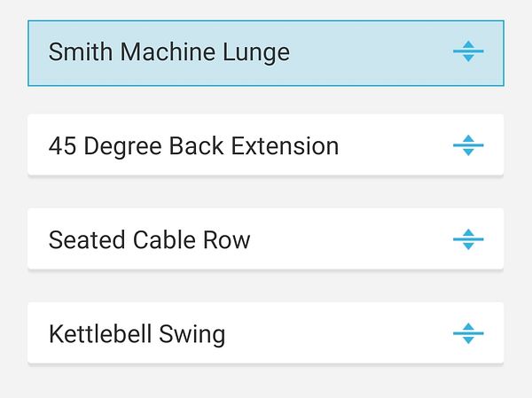Click the "Smith Machine Lunge" text label
This screenshot has height=398, width=532.
pyautogui.click(x=168, y=52)
